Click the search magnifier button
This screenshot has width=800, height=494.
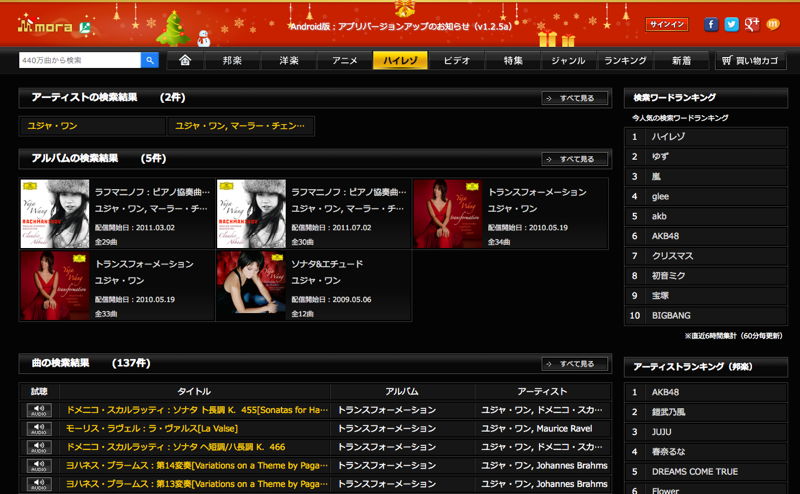click(x=149, y=60)
